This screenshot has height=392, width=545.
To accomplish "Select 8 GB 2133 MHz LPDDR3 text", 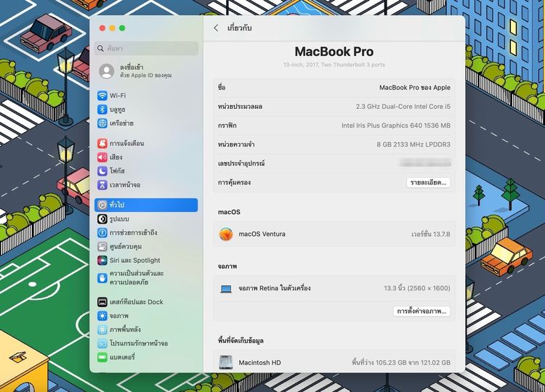I will [413, 144].
